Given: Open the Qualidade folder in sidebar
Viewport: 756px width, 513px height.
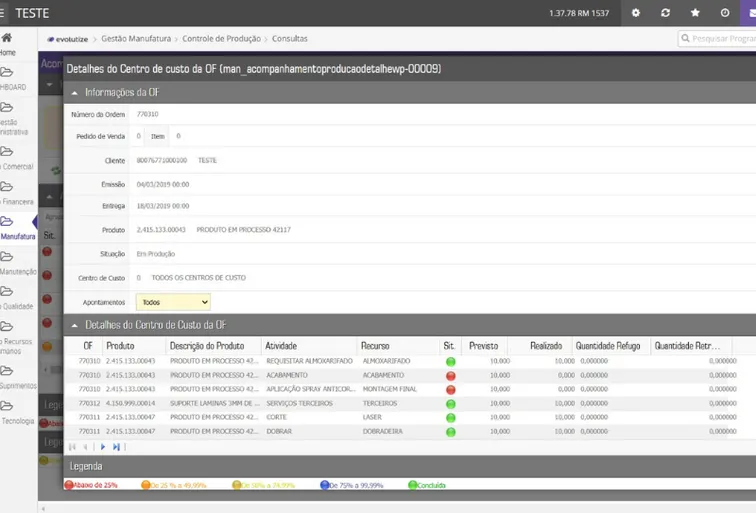Looking at the screenshot, I should click(x=16, y=298).
